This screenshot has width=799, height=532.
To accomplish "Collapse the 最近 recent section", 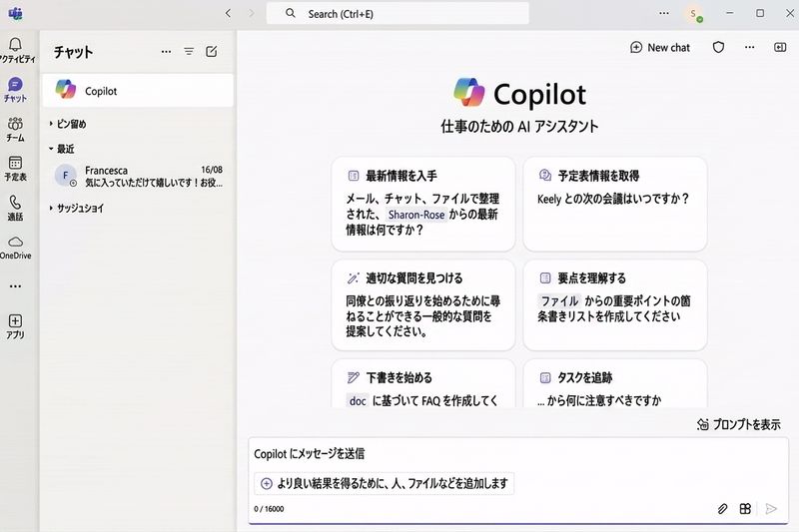I will [61, 149].
